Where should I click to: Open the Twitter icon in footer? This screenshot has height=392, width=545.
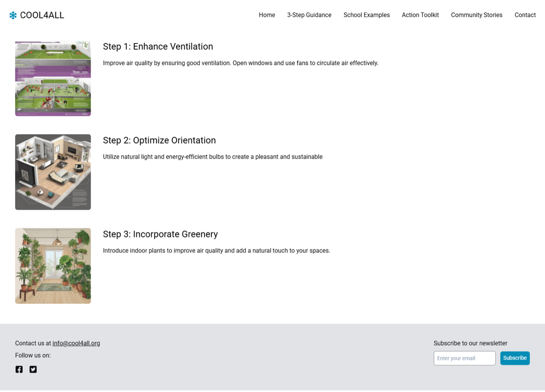point(33,369)
